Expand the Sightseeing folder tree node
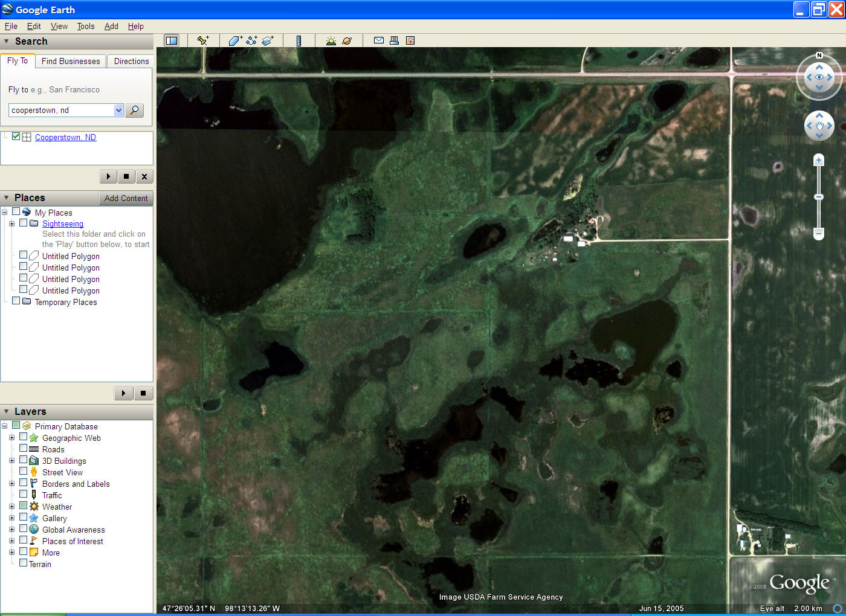 [11, 223]
